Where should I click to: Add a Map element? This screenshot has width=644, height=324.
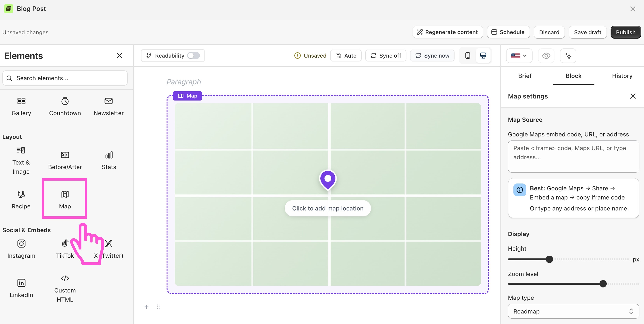click(x=65, y=200)
